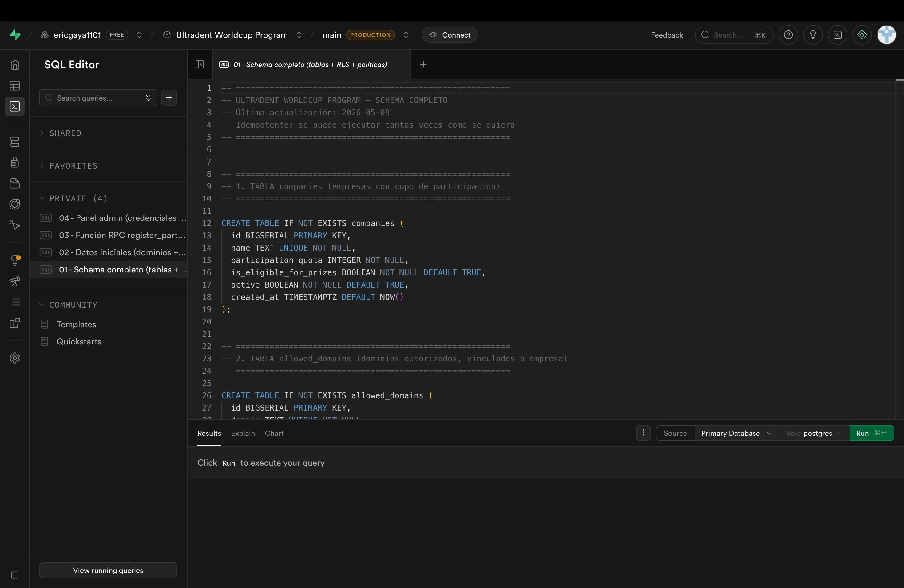Image resolution: width=904 pixels, height=588 pixels.
Task: Switch to the Explain tab
Action: click(243, 433)
